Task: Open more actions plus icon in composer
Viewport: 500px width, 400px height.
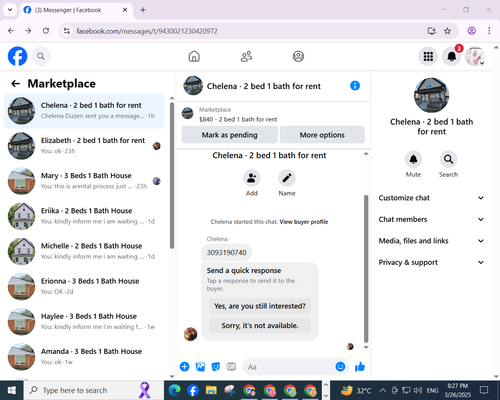Action: pos(184,367)
